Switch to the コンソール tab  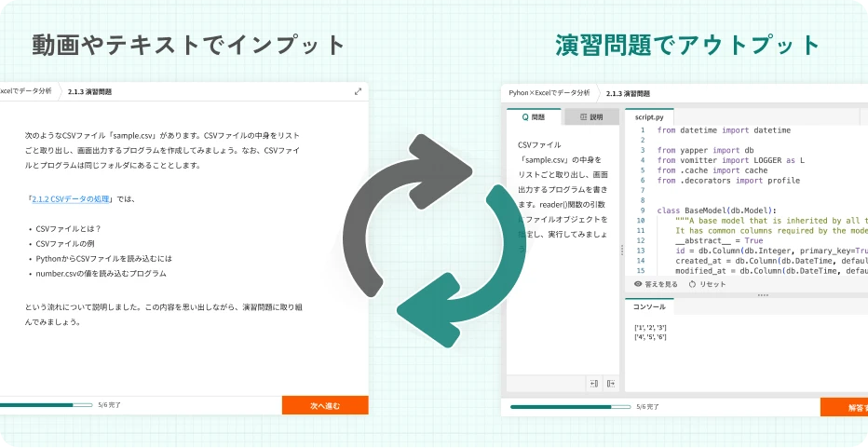point(649,306)
